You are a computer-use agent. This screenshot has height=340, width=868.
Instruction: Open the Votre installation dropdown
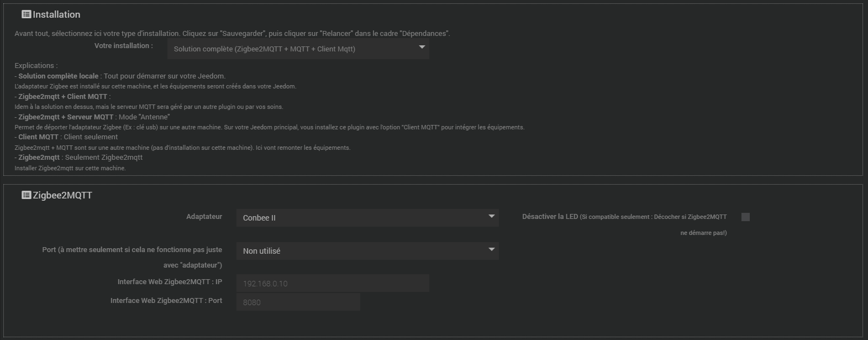coord(298,49)
